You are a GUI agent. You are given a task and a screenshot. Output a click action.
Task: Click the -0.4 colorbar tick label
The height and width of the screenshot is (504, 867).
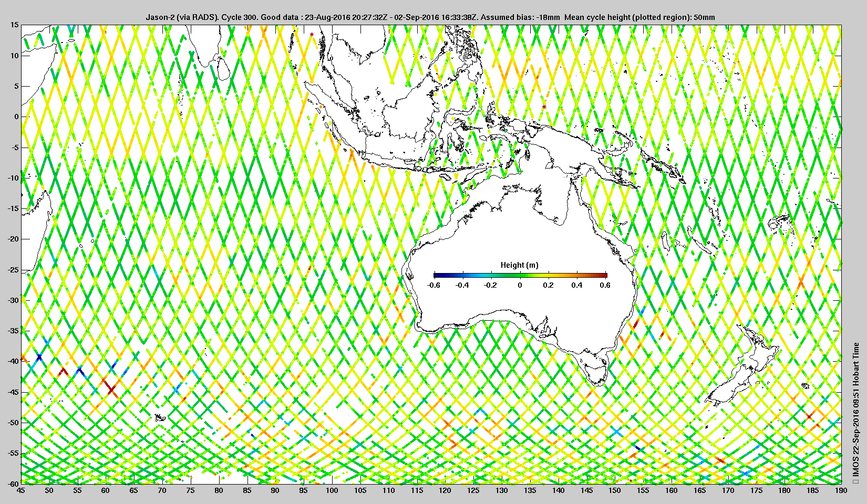click(462, 285)
